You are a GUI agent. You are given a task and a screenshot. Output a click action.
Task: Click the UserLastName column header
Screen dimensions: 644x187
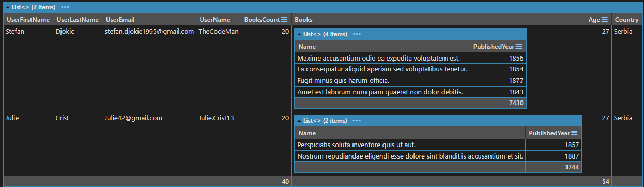tap(78, 20)
